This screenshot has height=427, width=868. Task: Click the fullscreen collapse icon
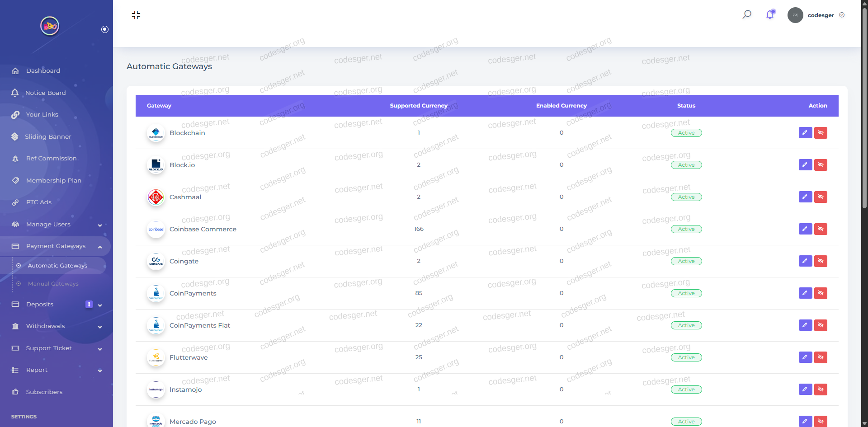(136, 15)
